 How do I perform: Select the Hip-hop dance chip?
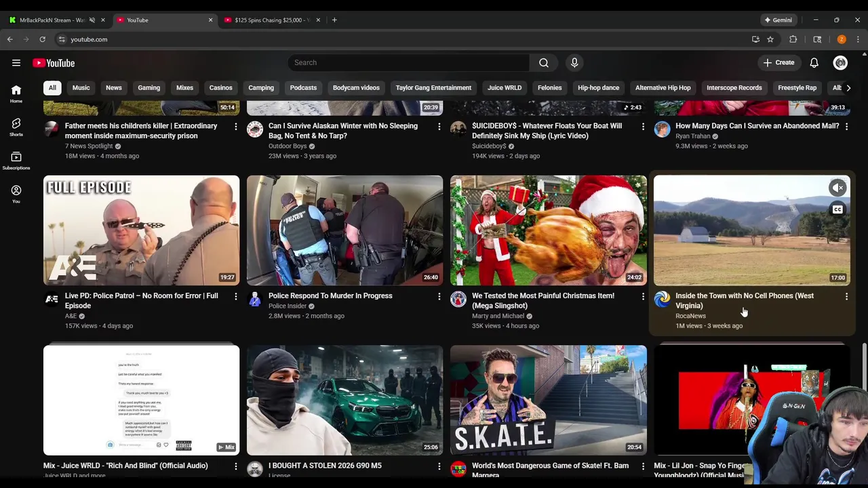tap(598, 87)
